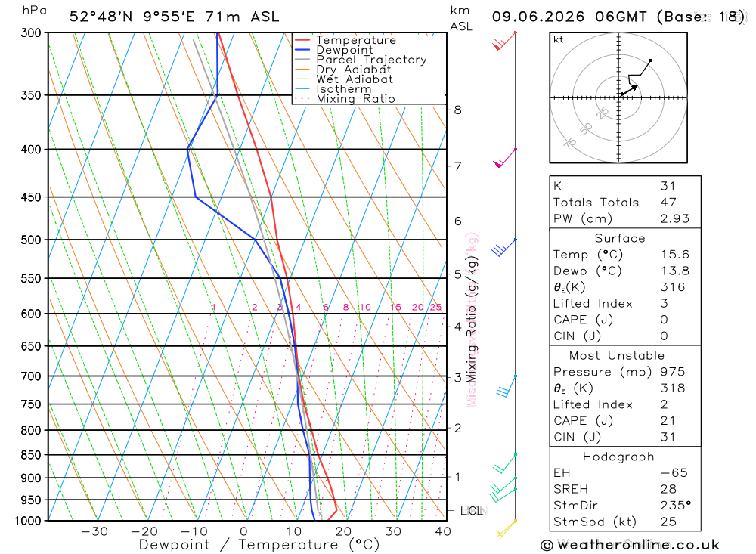Click the 500 hPa pressure axis label

[x=31, y=240]
